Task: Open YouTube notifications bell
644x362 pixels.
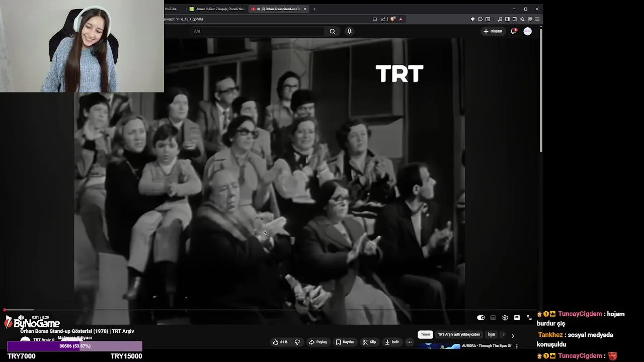Action: point(513,31)
